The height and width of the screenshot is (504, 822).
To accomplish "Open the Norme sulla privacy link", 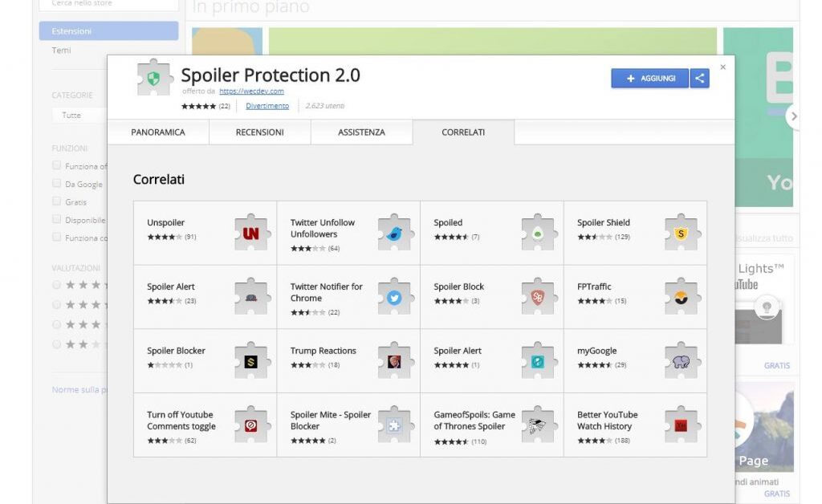I will pyautogui.click(x=79, y=390).
